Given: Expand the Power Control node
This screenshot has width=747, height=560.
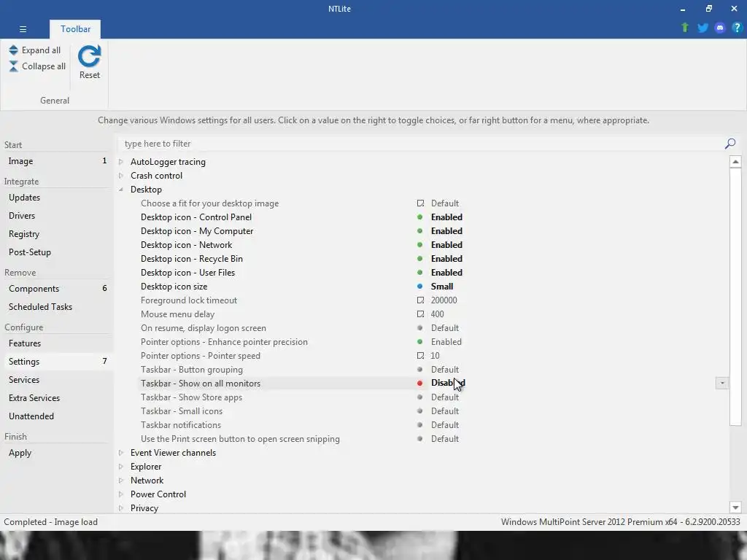Looking at the screenshot, I should coord(121,494).
